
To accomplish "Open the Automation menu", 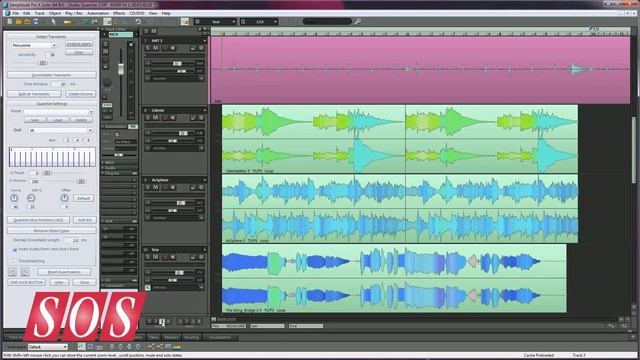I will pos(98,13).
